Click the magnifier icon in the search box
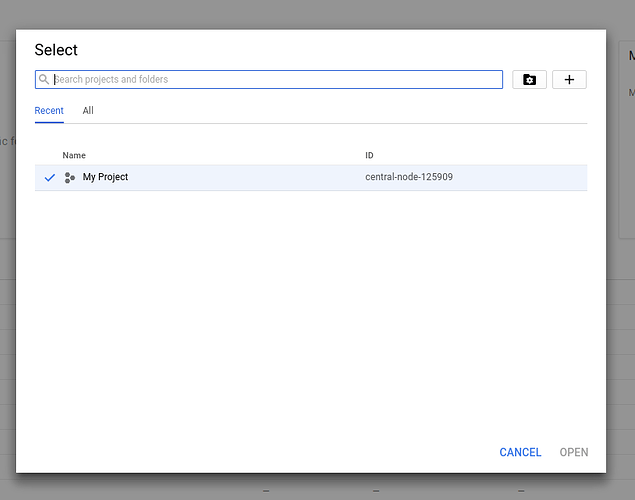This screenshot has width=635, height=500. click(x=44, y=79)
